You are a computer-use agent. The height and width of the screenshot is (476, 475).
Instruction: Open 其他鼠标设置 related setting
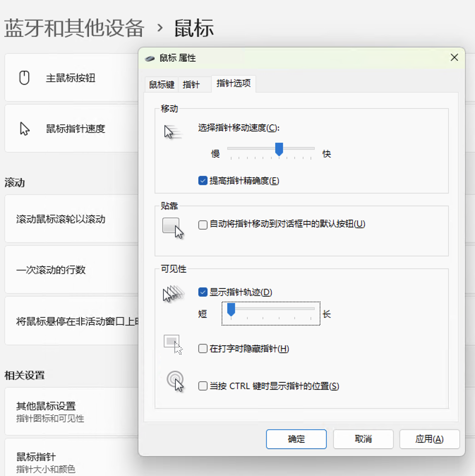pyautogui.click(x=72, y=411)
